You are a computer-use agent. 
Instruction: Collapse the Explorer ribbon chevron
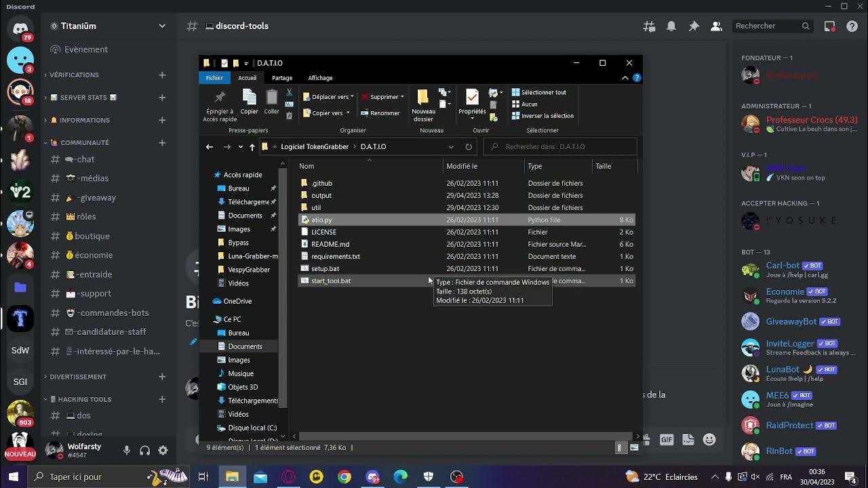(625, 78)
